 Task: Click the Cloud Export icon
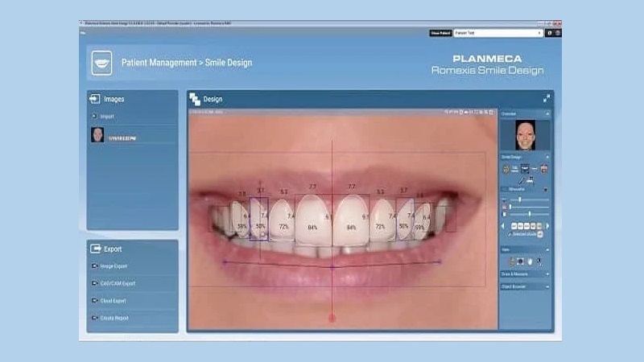[93, 301]
